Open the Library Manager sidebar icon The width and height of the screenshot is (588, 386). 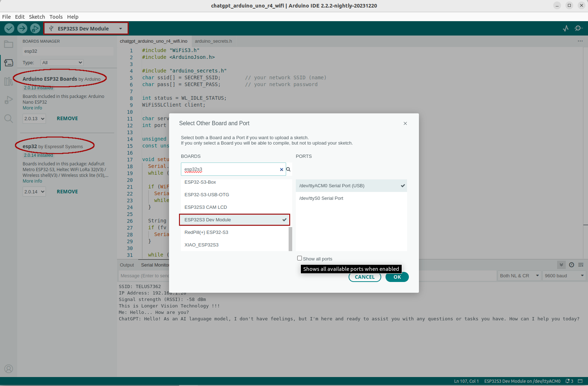point(9,81)
